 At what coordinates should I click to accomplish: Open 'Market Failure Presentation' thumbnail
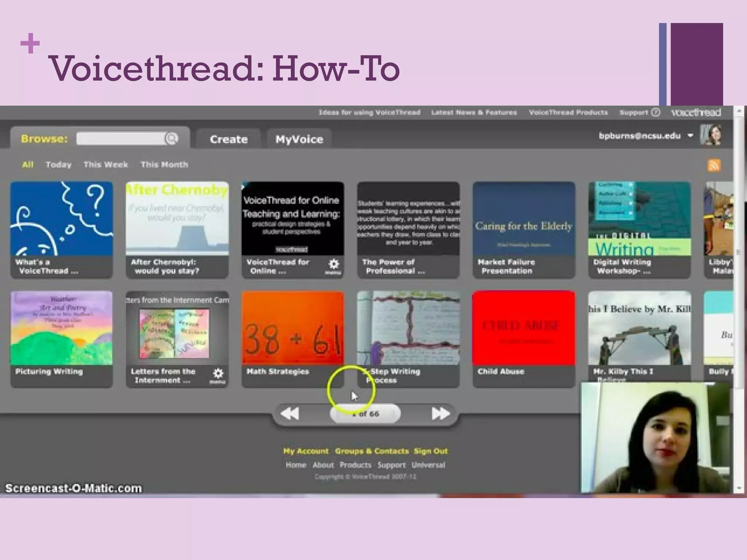(x=524, y=219)
